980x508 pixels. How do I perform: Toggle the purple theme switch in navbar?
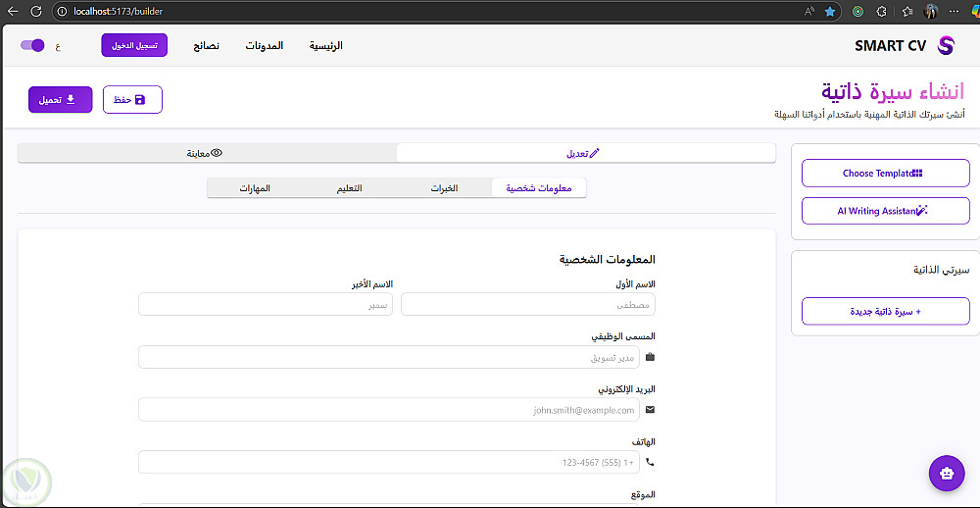click(32, 45)
